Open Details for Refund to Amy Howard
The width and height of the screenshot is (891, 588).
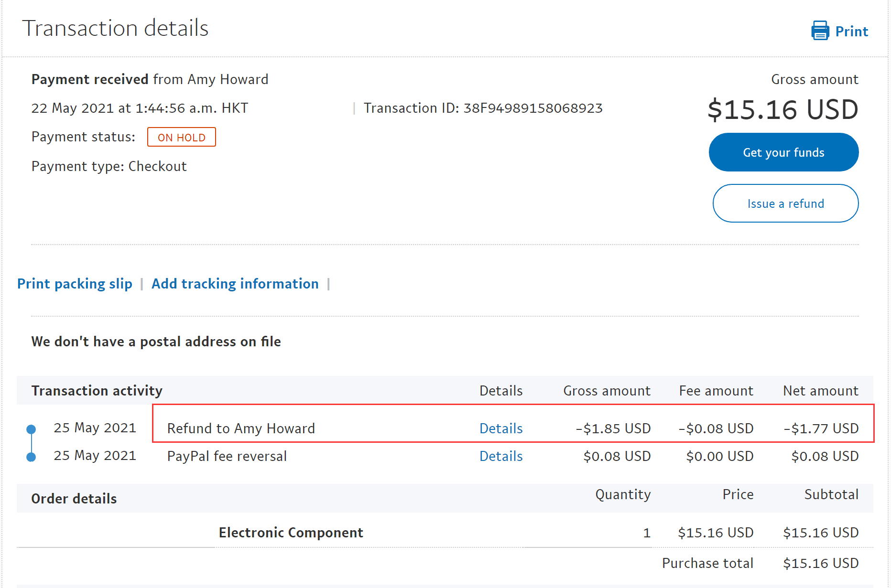(x=500, y=428)
